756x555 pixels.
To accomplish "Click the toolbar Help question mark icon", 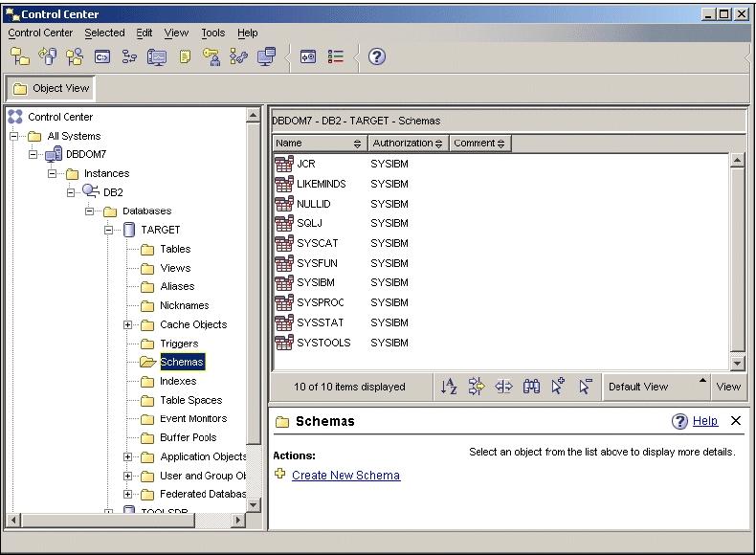I will coord(376,56).
